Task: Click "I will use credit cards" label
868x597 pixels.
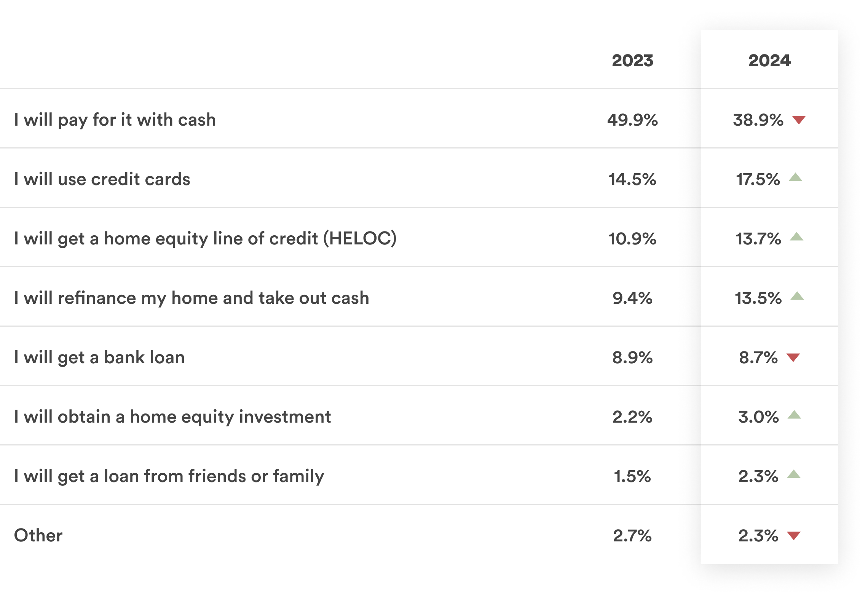Action: click(102, 179)
